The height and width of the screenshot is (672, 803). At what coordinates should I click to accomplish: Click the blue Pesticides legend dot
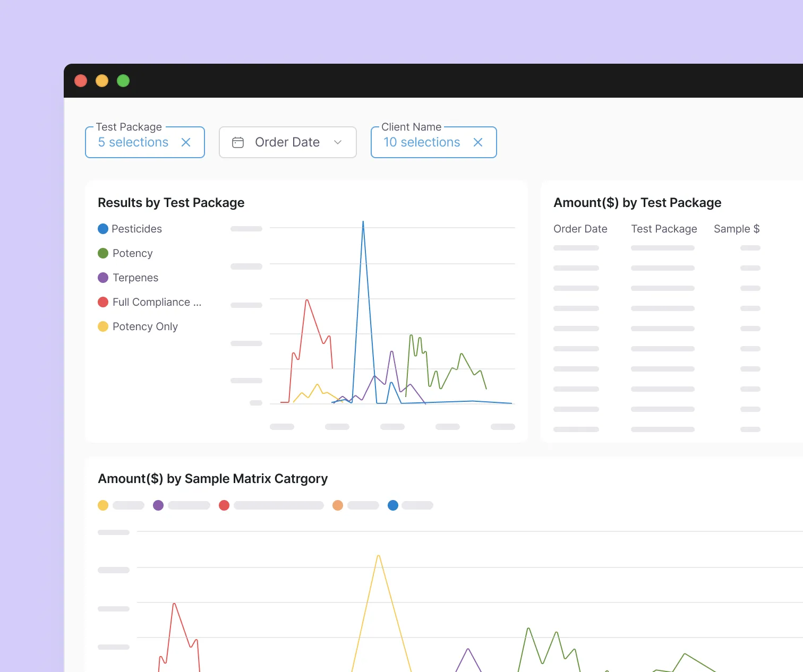(x=103, y=229)
